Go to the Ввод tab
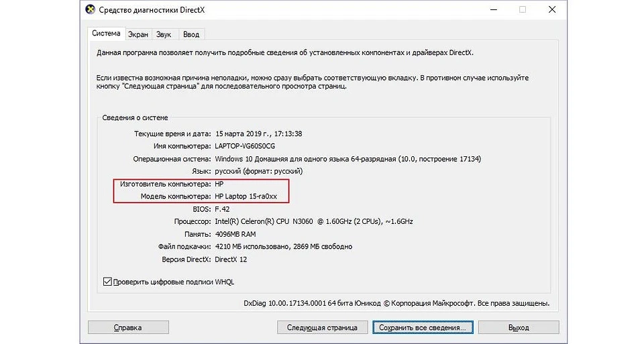This screenshot has height=344, width=644. [x=191, y=34]
